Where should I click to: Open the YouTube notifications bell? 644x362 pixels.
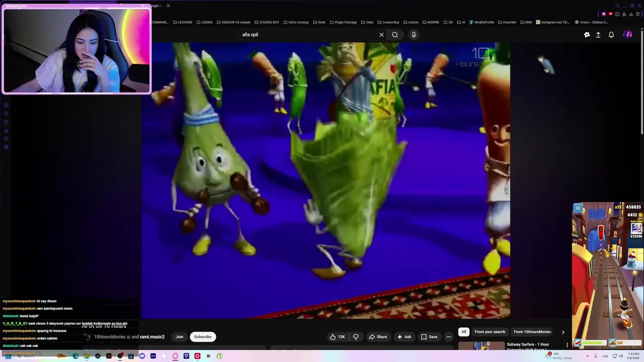tap(611, 35)
